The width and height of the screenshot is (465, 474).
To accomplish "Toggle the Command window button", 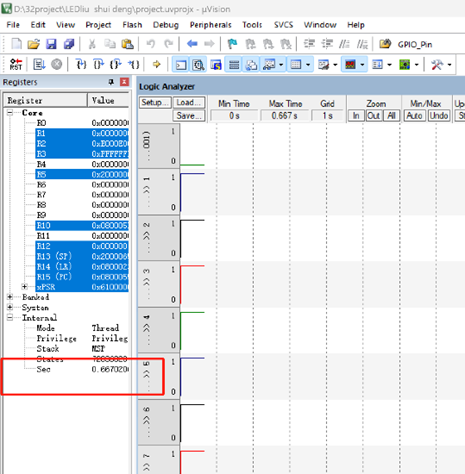I will [x=181, y=65].
